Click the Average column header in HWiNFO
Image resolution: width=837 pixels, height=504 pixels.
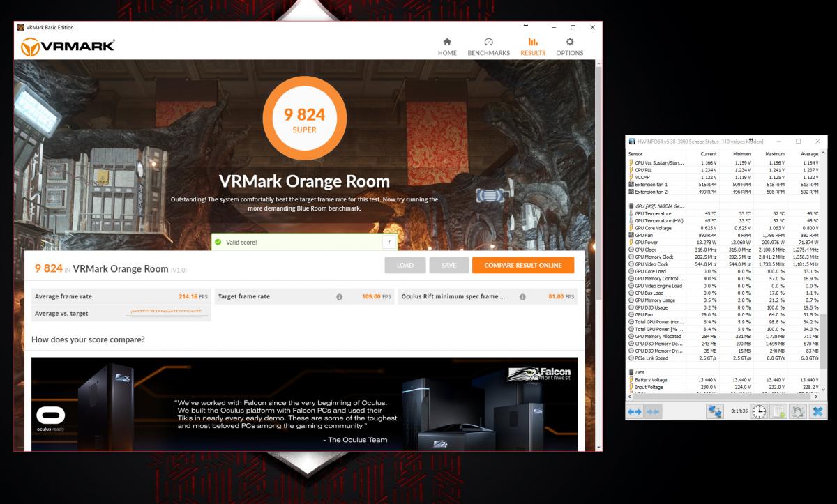pos(804,153)
